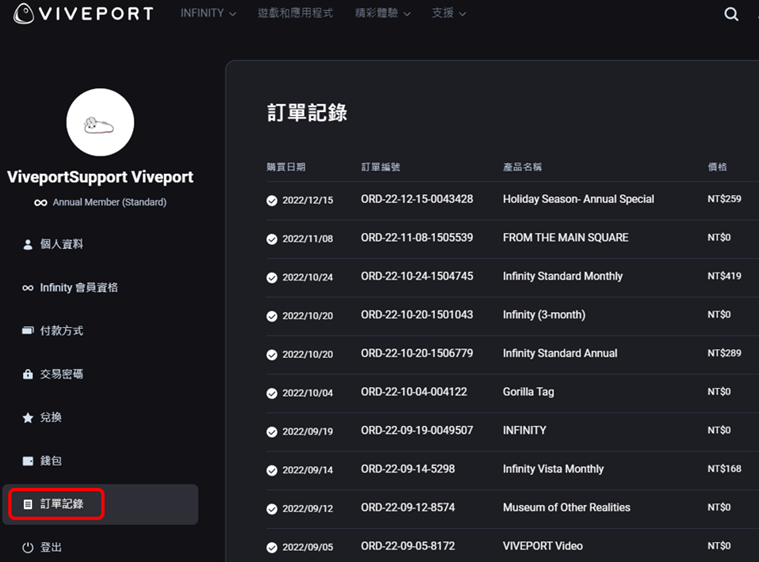Open the 錢包 sidebar page
Screen dimensions: 759x562
(x=51, y=461)
